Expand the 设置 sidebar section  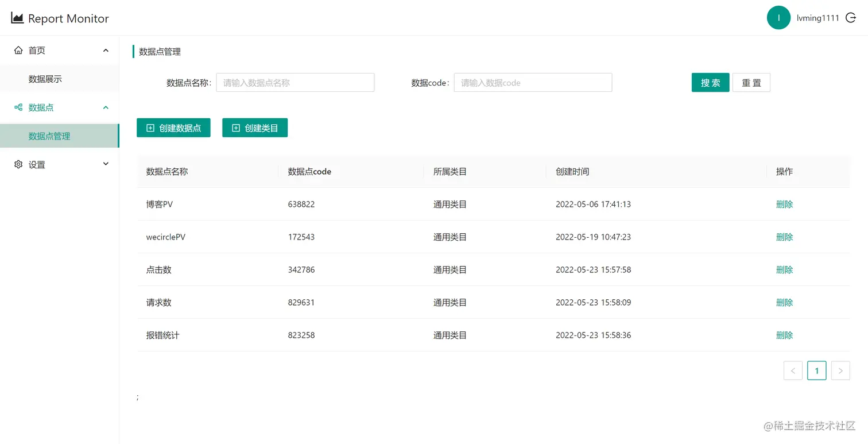click(106, 164)
